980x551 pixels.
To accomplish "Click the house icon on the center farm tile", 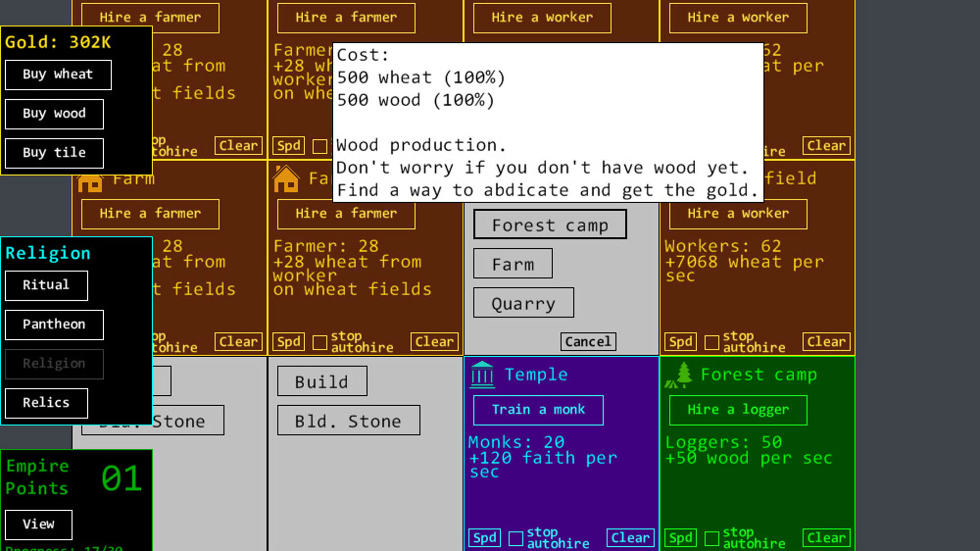I will click(286, 179).
